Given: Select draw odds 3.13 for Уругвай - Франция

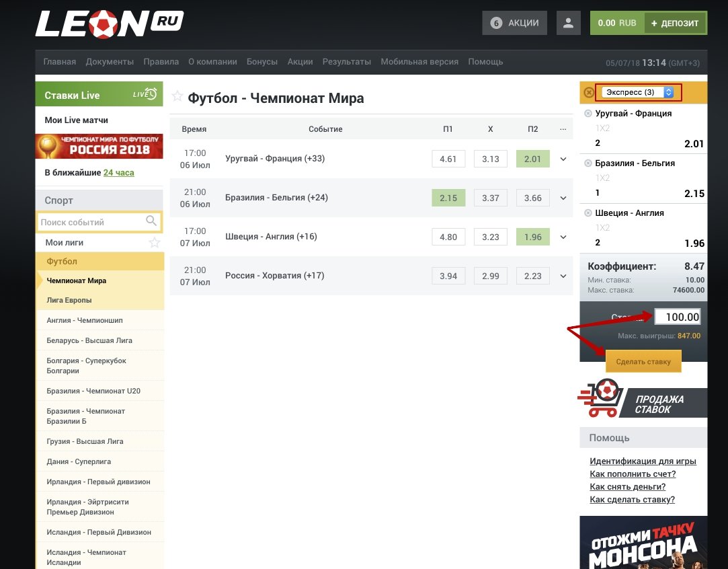Looking at the screenshot, I should pyautogui.click(x=490, y=159).
